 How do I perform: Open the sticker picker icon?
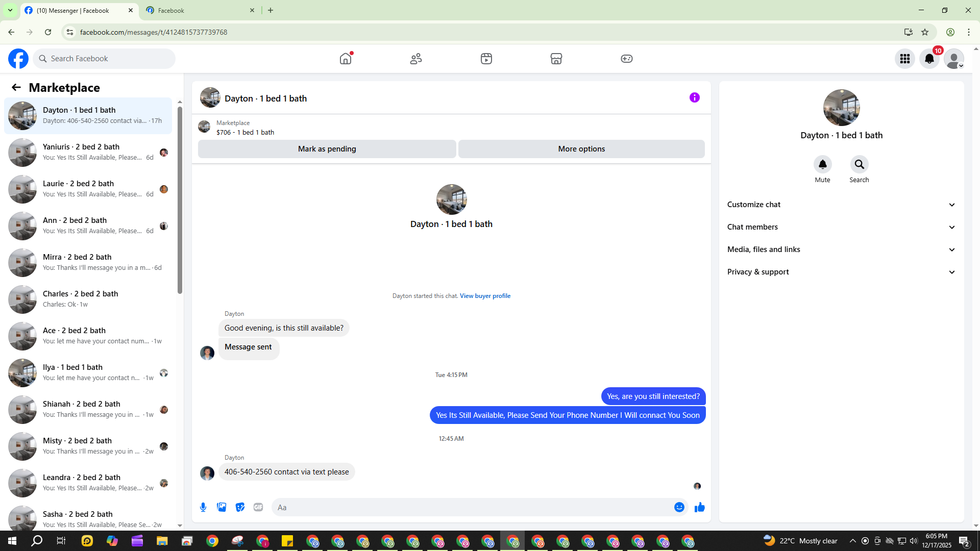[x=240, y=507]
